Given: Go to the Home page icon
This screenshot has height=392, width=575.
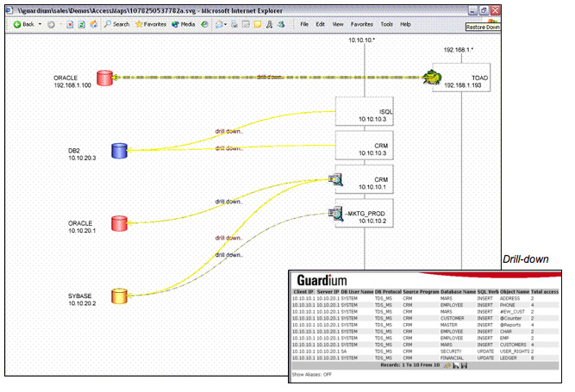Looking at the screenshot, I should click(94, 24).
